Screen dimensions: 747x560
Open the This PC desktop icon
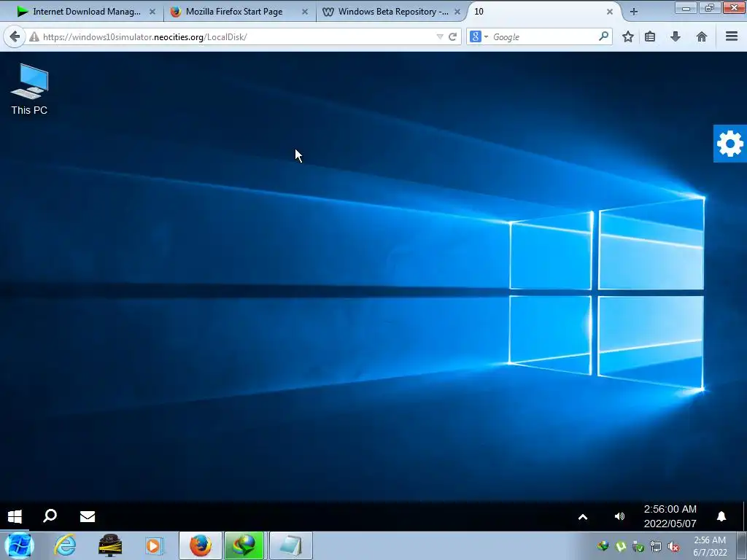29,90
